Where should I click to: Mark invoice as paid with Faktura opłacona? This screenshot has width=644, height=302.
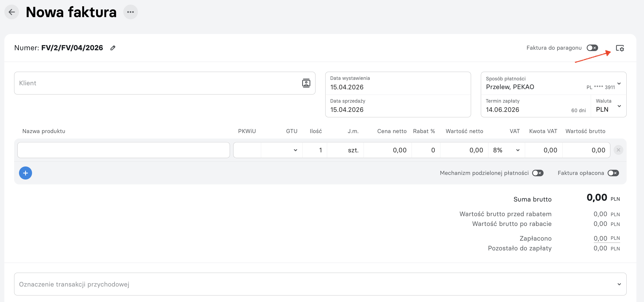pyautogui.click(x=613, y=173)
